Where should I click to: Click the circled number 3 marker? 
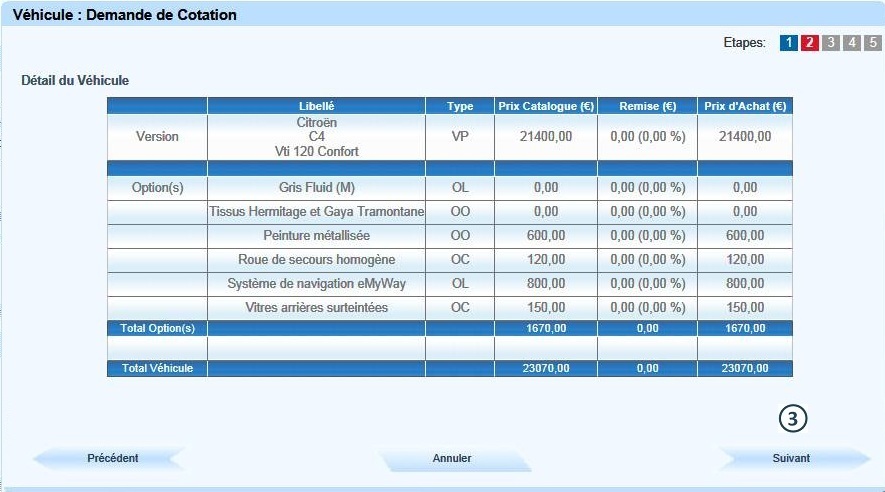pos(793,420)
